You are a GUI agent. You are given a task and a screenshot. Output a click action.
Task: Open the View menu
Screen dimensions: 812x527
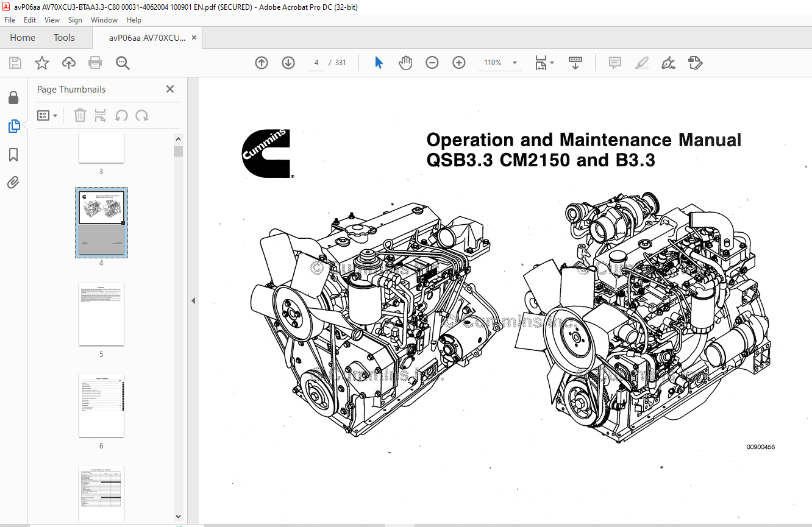pos(52,20)
